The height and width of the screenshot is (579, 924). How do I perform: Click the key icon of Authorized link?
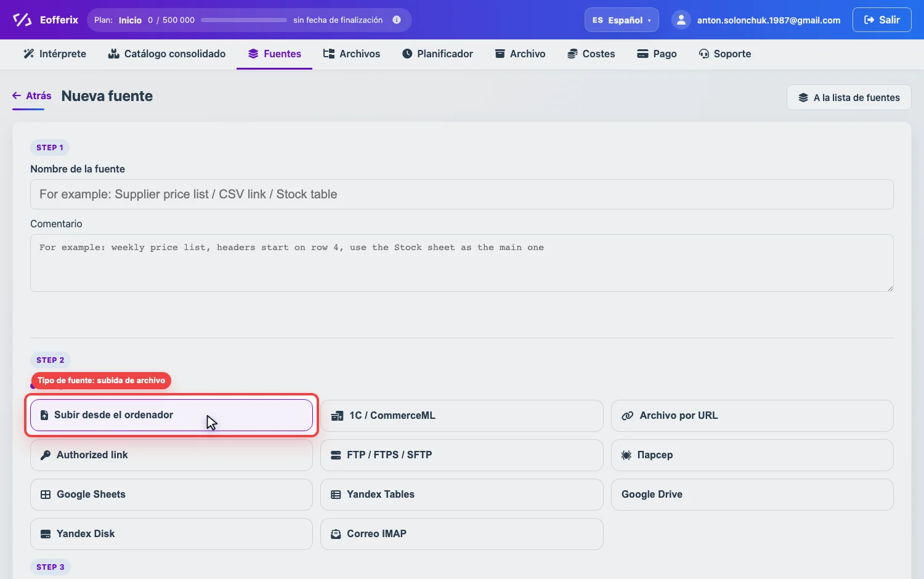46,455
